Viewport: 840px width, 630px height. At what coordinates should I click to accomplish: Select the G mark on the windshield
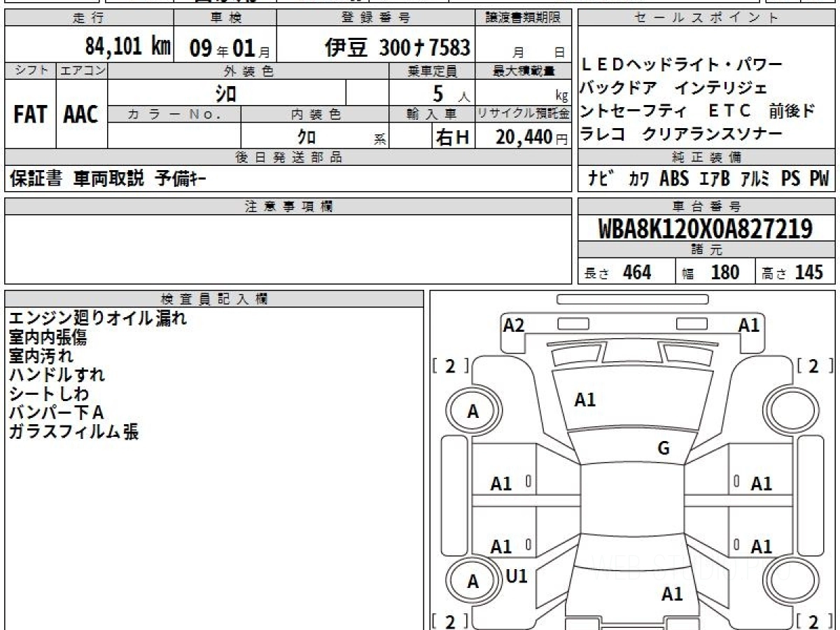[664, 449]
